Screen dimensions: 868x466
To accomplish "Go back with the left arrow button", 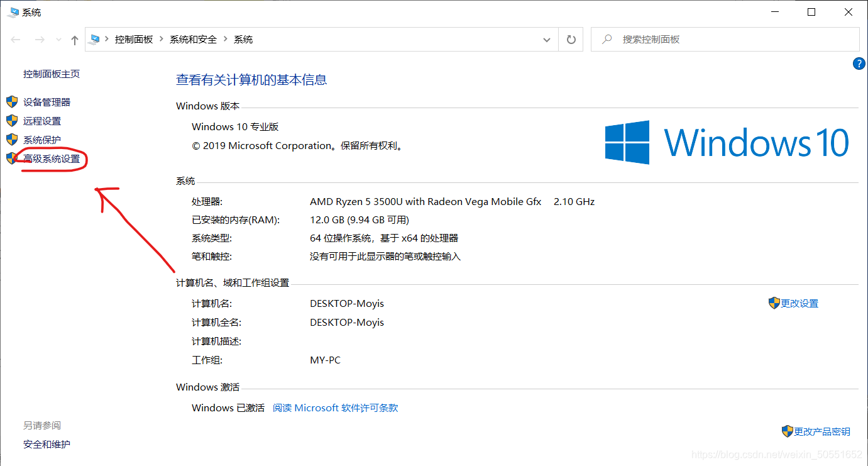I will click(16, 40).
